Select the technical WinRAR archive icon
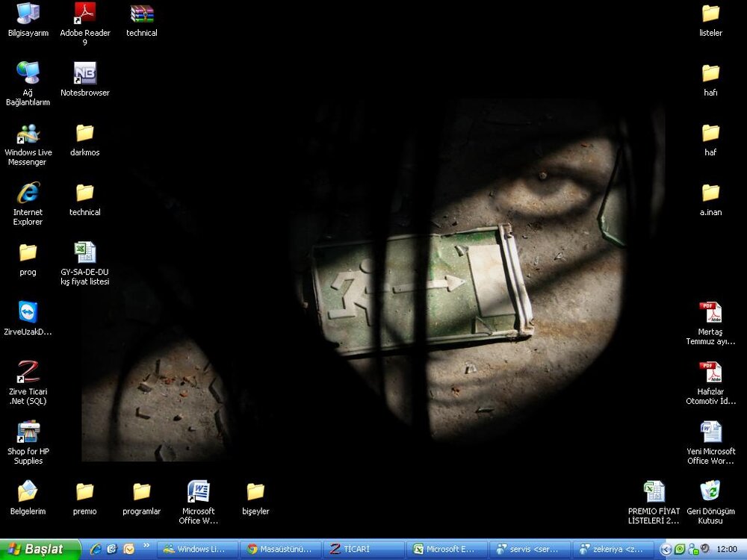Screen dimensions: 747x560 [x=142, y=14]
